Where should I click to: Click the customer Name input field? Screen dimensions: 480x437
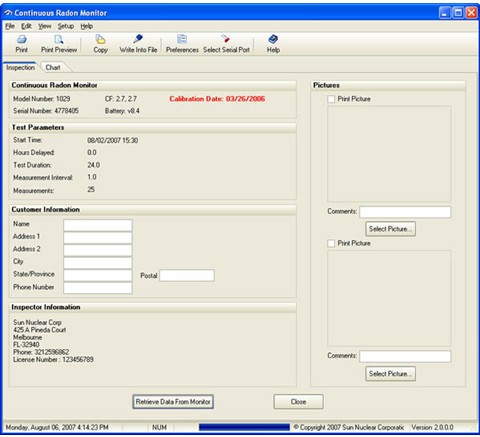pyautogui.click(x=98, y=225)
